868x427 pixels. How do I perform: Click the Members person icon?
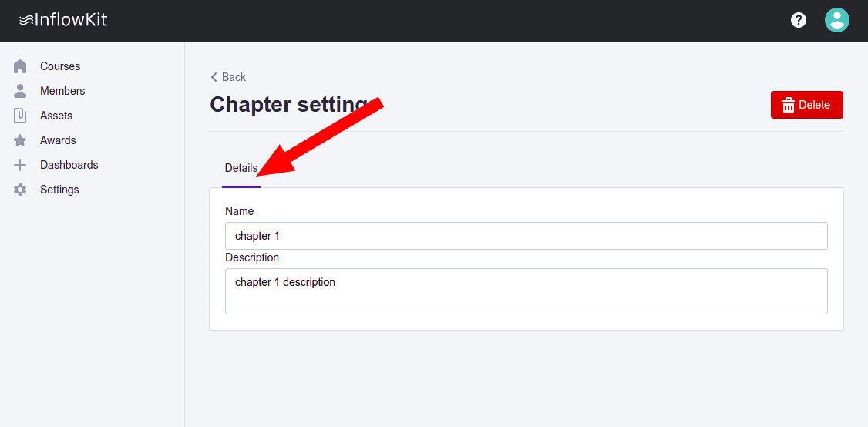coord(20,91)
